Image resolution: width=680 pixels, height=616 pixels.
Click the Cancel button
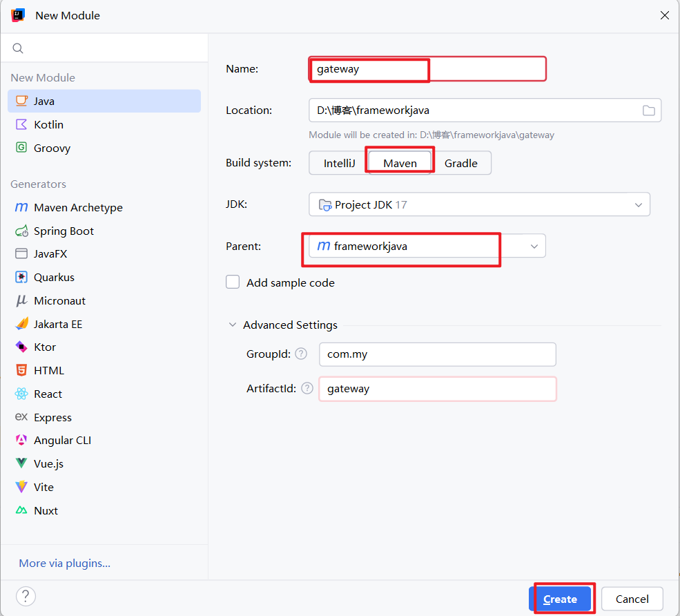point(632,599)
